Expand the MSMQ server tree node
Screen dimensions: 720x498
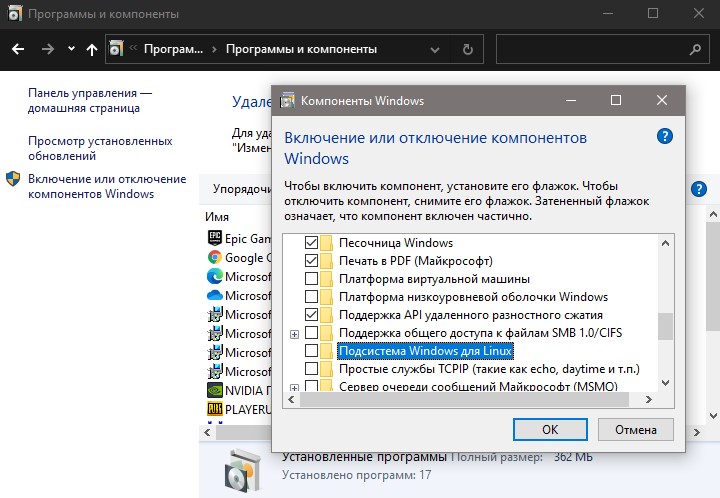click(294, 387)
